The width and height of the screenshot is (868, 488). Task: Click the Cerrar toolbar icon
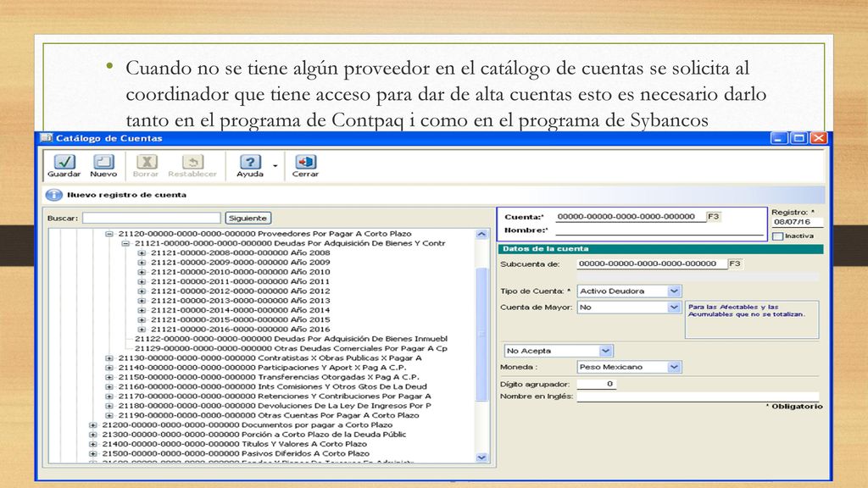305,162
